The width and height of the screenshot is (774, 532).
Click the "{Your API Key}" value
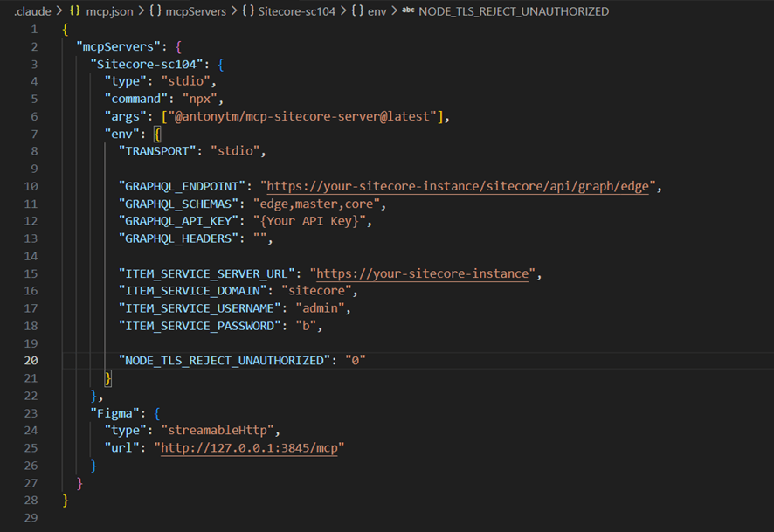(313, 221)
